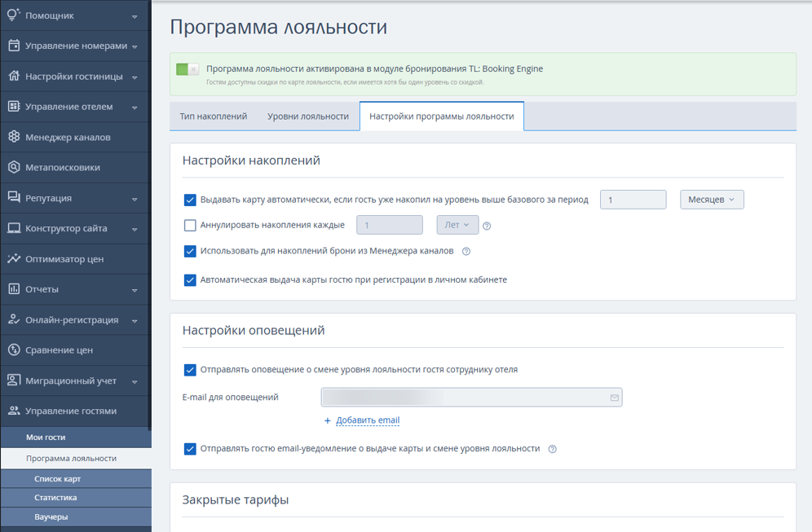Click the plus icon before Добавить email
The height and width of the screenshot is (532, 812).
[x=327, y=420]
